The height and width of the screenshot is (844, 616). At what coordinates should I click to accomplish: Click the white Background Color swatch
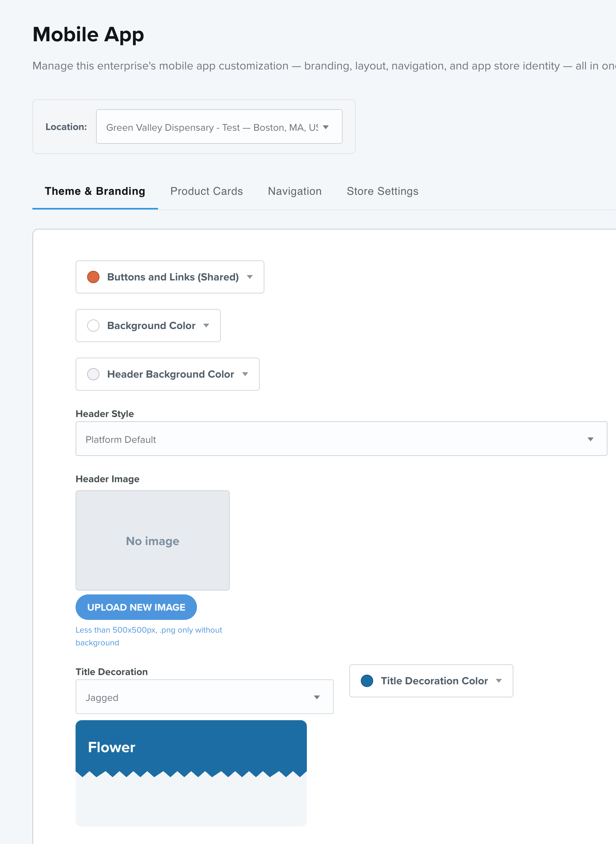[x=93, y=326]
